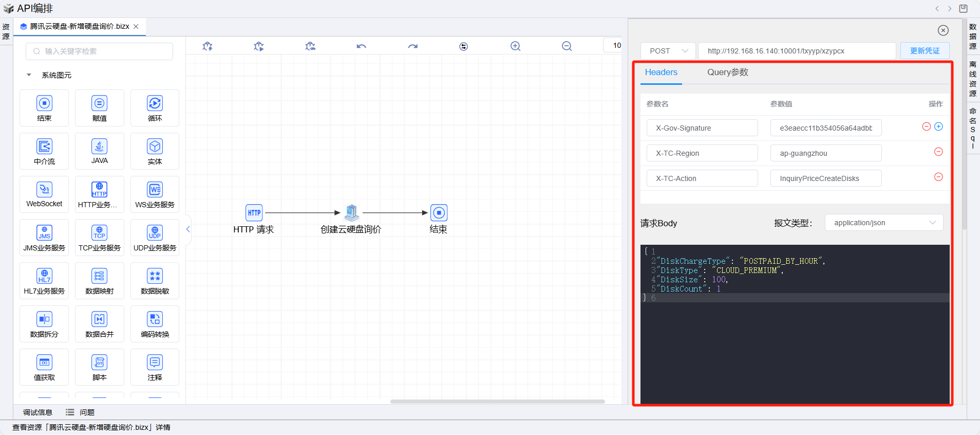Collapse the left palette panel arrow
Screen dimensions: 980x435
[188, 229]
